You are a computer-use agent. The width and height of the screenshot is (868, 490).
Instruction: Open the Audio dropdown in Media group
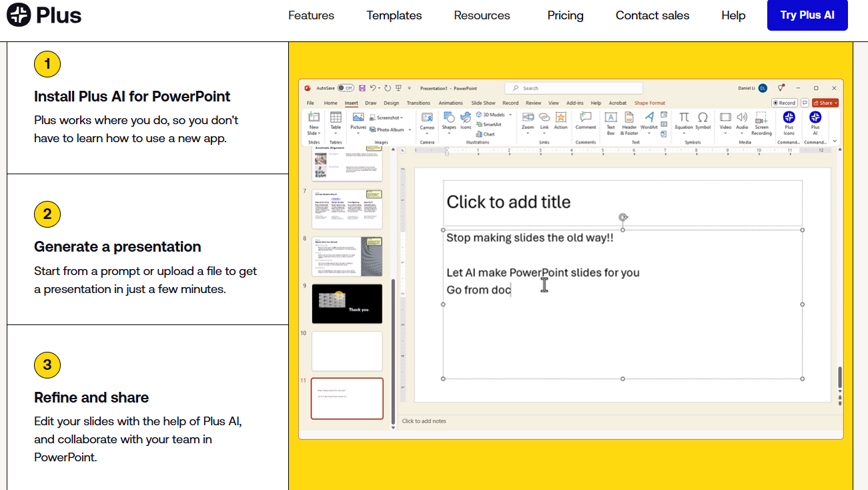(x=742, y=133)
